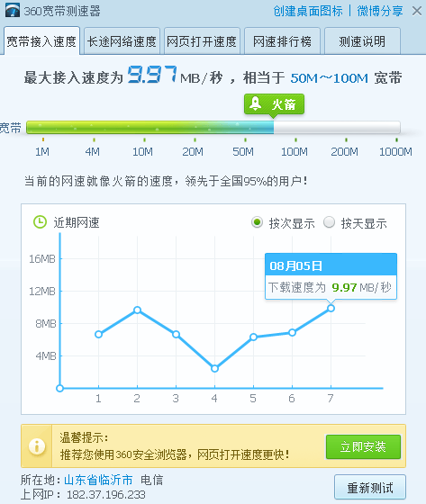Click the 领先于全国95%的用户 message

246,181
